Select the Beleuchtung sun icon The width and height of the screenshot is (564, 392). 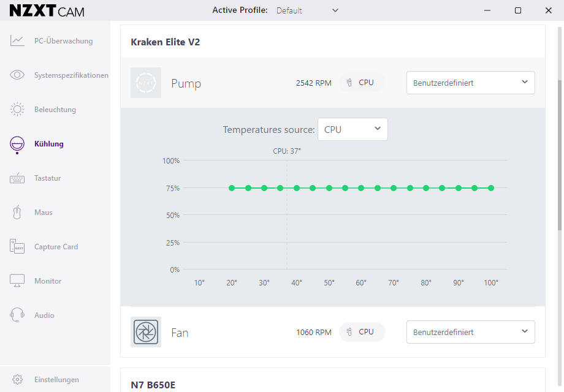point(17,110)
